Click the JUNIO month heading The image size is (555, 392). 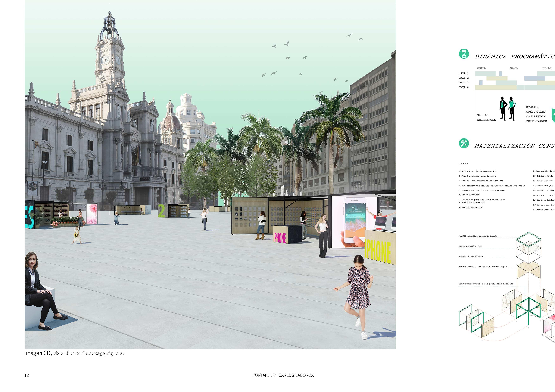546,68
